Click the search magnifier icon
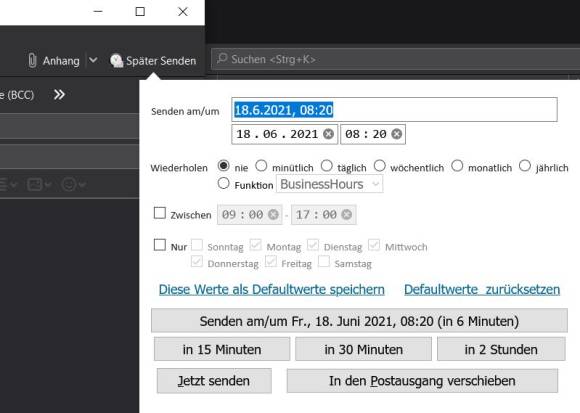The image size is (580, 413). tap(222, 58)
